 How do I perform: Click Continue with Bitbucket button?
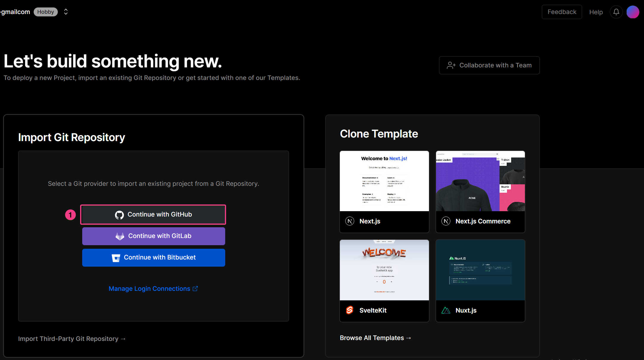(x=153, y=257)
